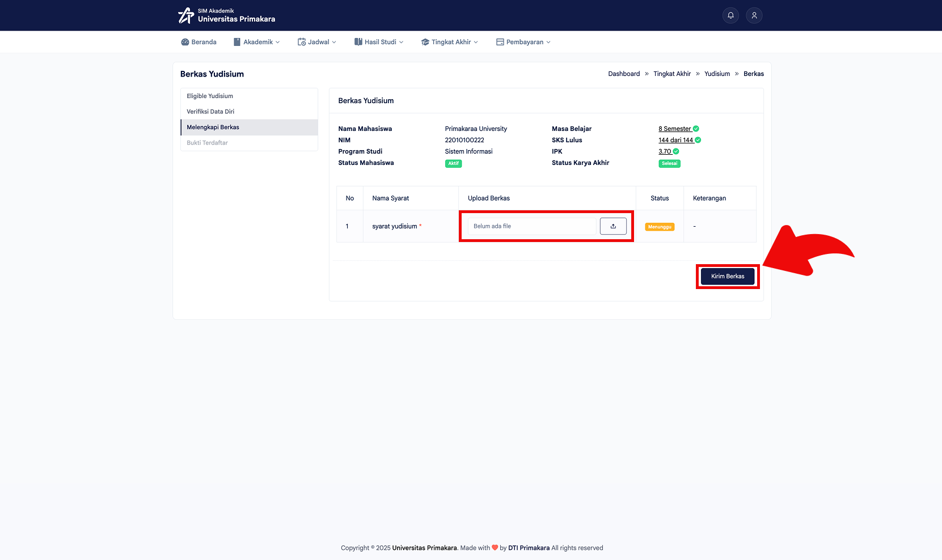Click the Beranda dashboard icon
Image resolution: width=942 pixels, height=560 pixels.
click(x=185, y=42)
